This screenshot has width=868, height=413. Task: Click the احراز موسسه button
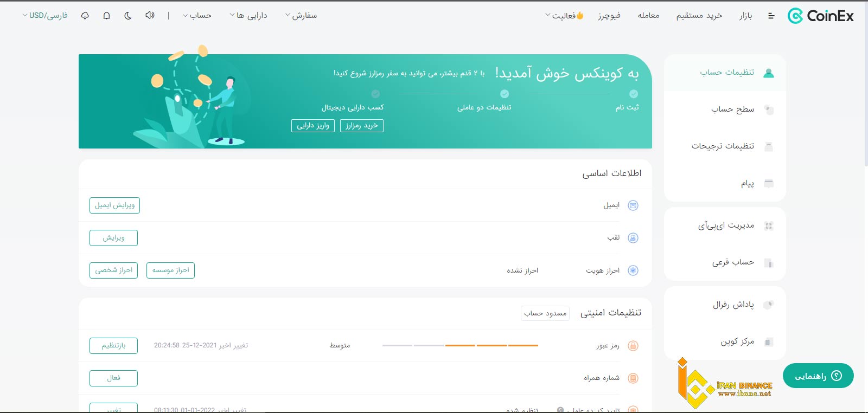pyautogui.click(x=170, y=270)
